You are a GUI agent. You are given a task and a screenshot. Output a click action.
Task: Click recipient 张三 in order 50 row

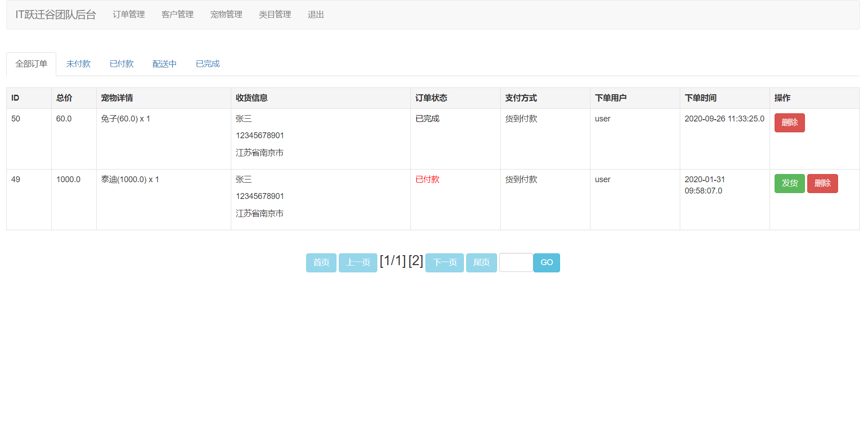click(x=244, y=119)
